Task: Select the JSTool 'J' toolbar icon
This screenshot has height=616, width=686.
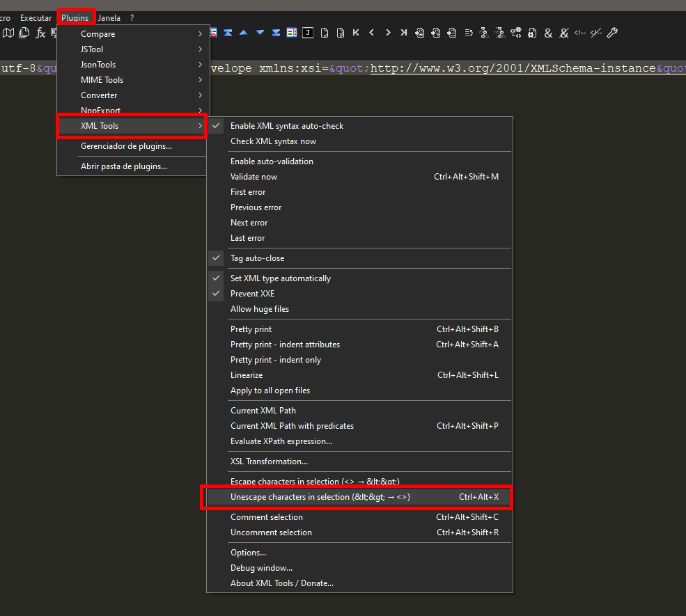Action: tap(307, 32)
